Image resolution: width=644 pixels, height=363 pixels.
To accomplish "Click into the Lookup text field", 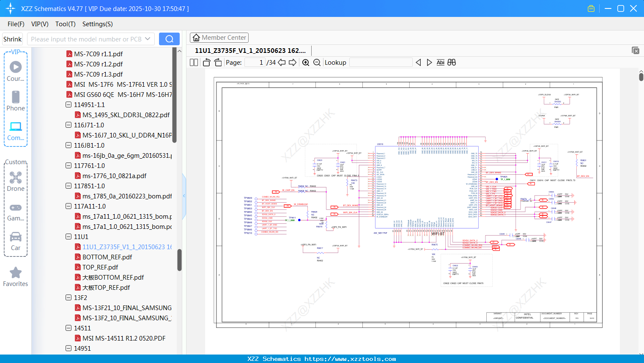I will (x=381, y=63).
